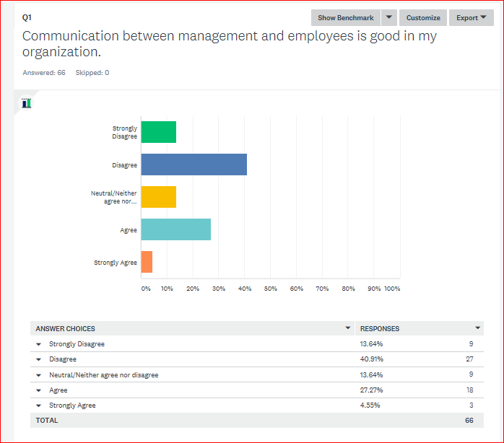Open the Answer Choices column header arrow
This screenshot has width=504, height=443.
[x=348, y=328]
